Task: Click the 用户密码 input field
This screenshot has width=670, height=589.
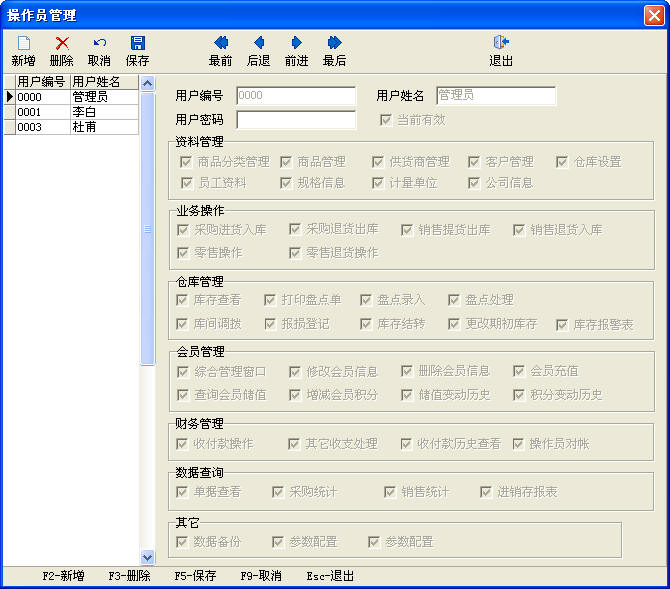Action: click(x=296, y=120)
